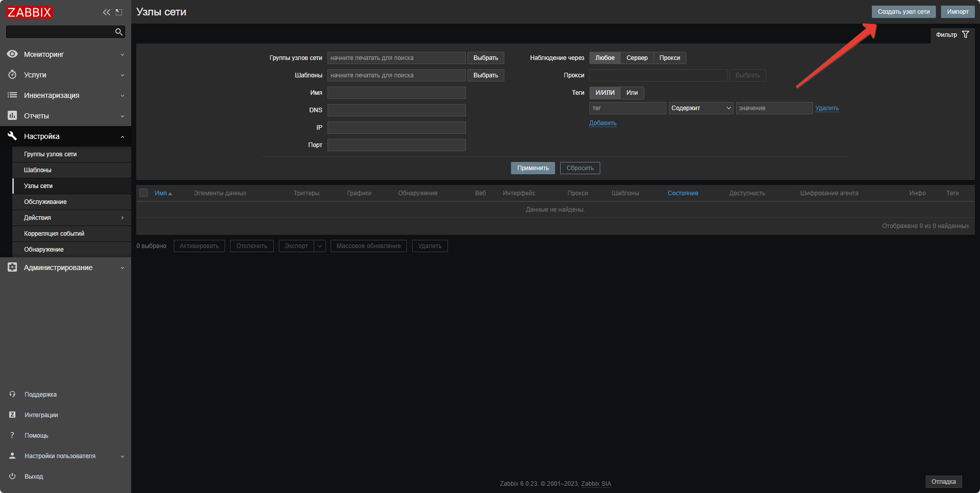Click the kiosk mode sidebar icon
Viewport: 980px width, 493px height.
click(x=119, y=12)
